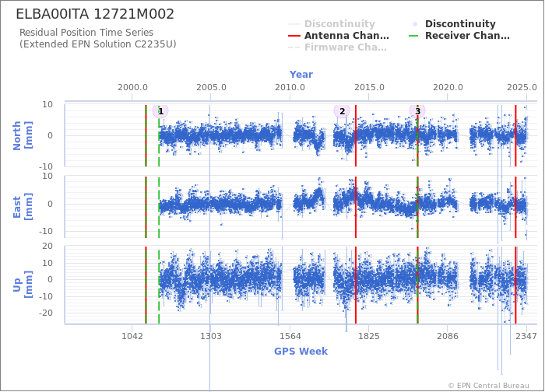This screenshot has height=392, width=545.
Task: Click GPS week tick label 2086
Action: [x=448, y=336]
